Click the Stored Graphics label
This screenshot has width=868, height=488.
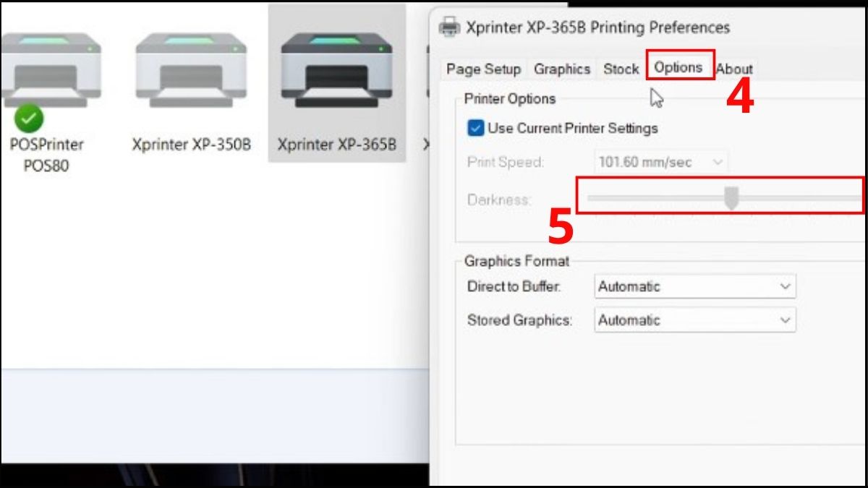519,320
